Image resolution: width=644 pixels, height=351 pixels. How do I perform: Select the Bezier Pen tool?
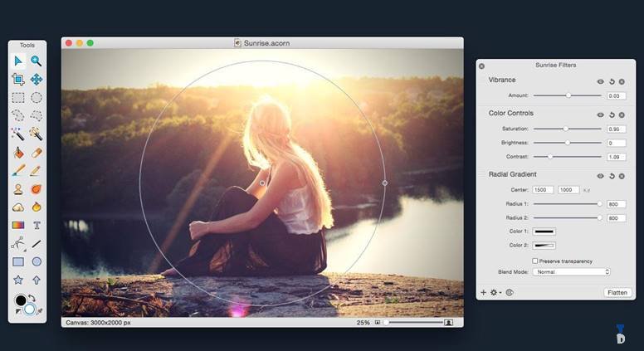click(18, 243)
